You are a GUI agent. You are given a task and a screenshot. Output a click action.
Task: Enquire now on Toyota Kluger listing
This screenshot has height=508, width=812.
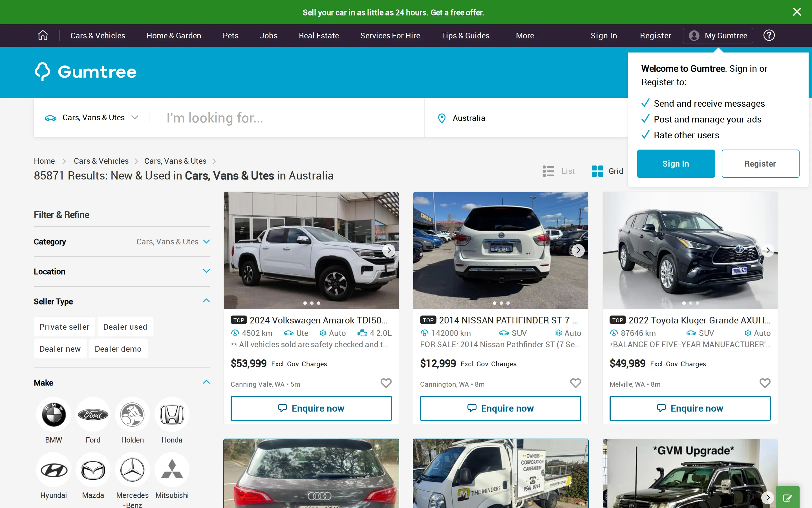coord(690,408)
